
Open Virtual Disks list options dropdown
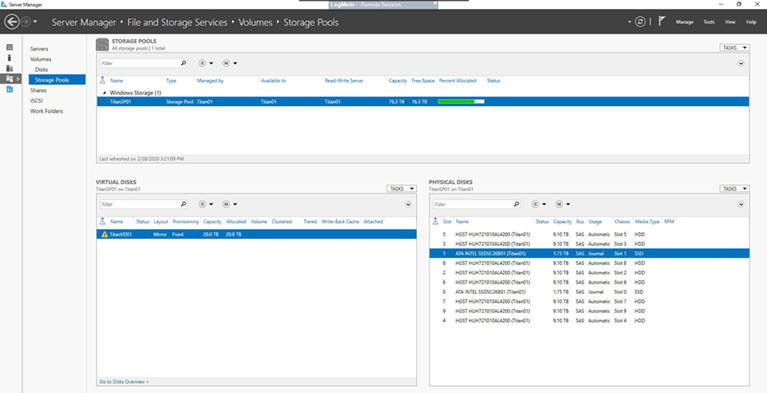(206, 204)
